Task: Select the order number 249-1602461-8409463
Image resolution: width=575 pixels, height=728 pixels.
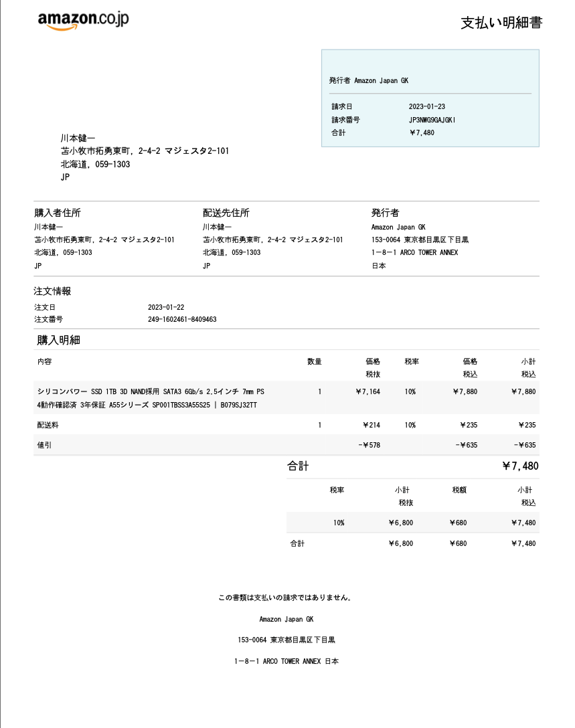Action: click(181, 319)
